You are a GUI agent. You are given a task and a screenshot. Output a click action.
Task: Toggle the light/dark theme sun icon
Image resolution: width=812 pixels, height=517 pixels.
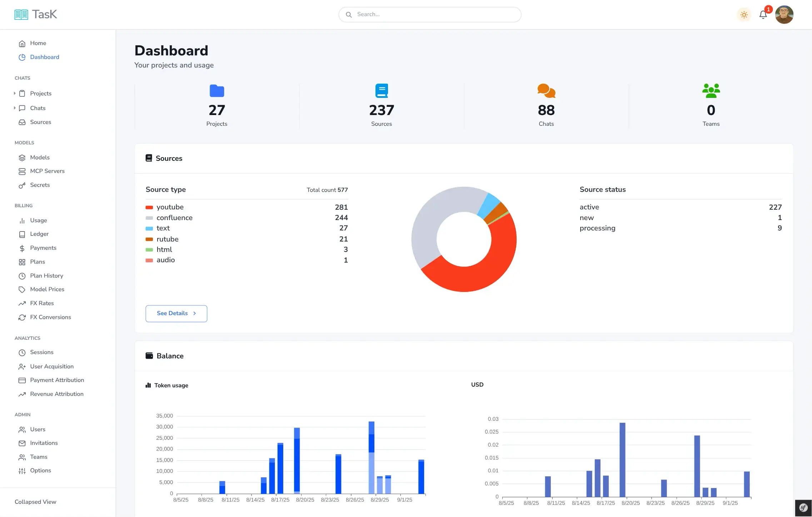click(x=744, y=15)
